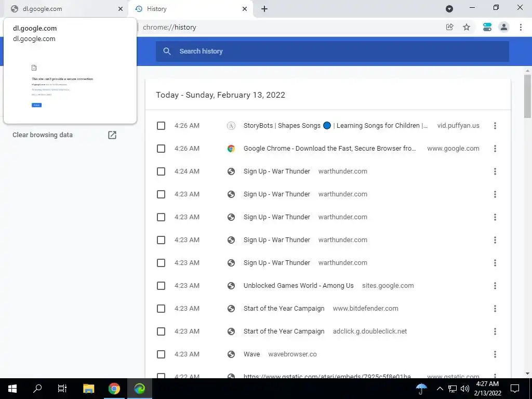Check the Unblocked Games World checkbox

161,286
